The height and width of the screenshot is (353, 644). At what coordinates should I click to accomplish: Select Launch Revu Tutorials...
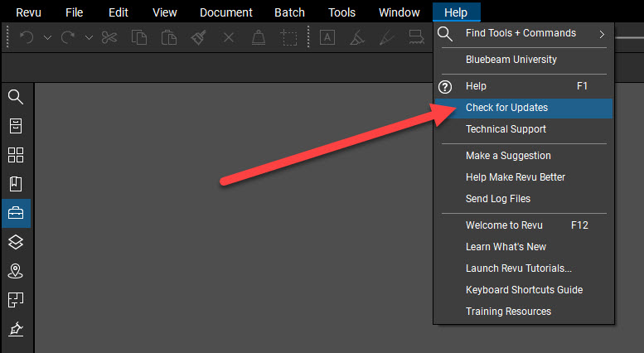pyautogui.click(x=524, y=268)
